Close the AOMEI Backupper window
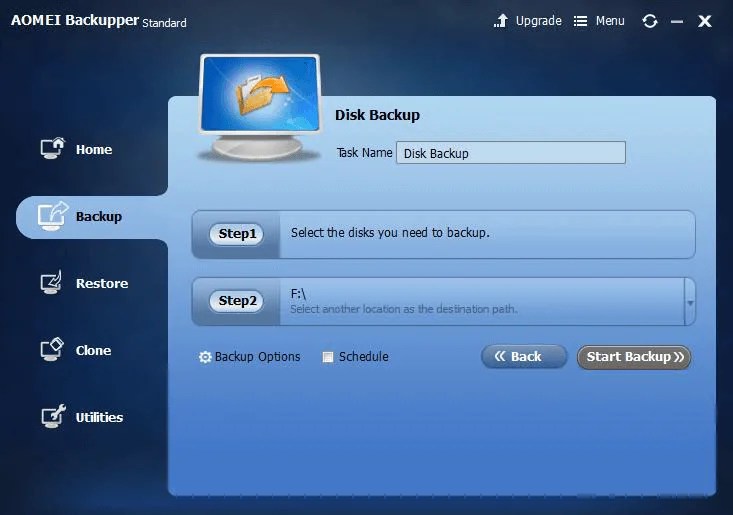 click(x=704, y=21)
